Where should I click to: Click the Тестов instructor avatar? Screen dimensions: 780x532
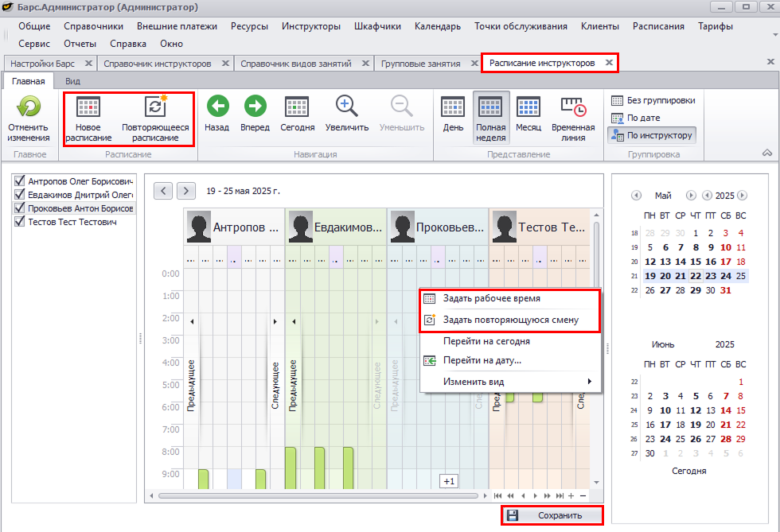point(505,227)
